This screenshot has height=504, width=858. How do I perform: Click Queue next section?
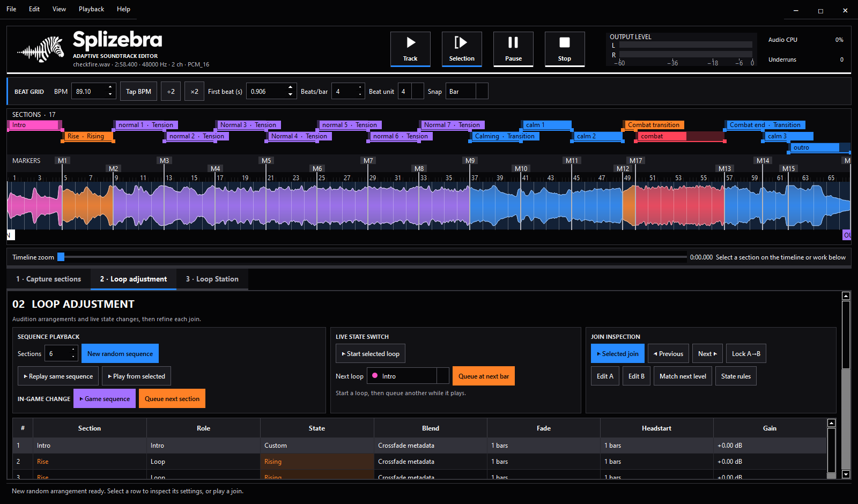[172, 399]
